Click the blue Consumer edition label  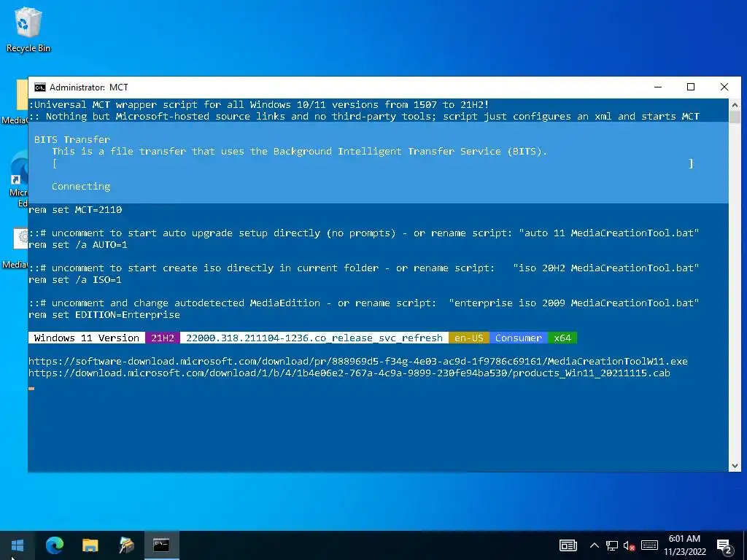click(x=519, y=338)
